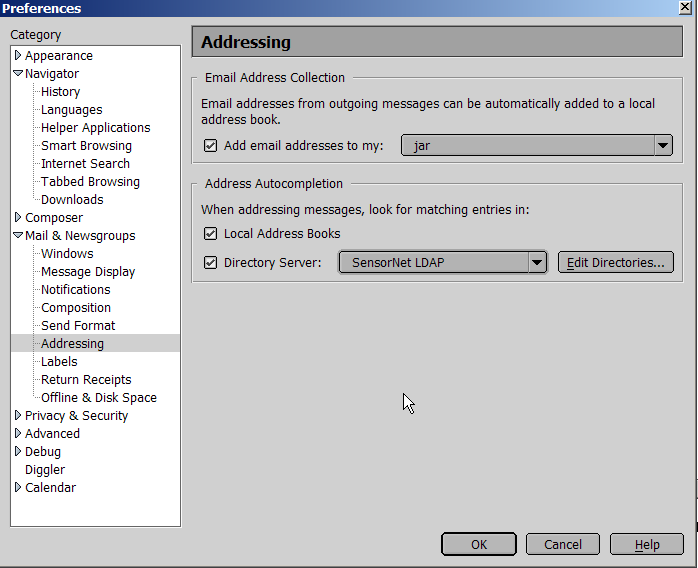Click the Navigator category label
698x568 pixels.
tap(52, 73)
